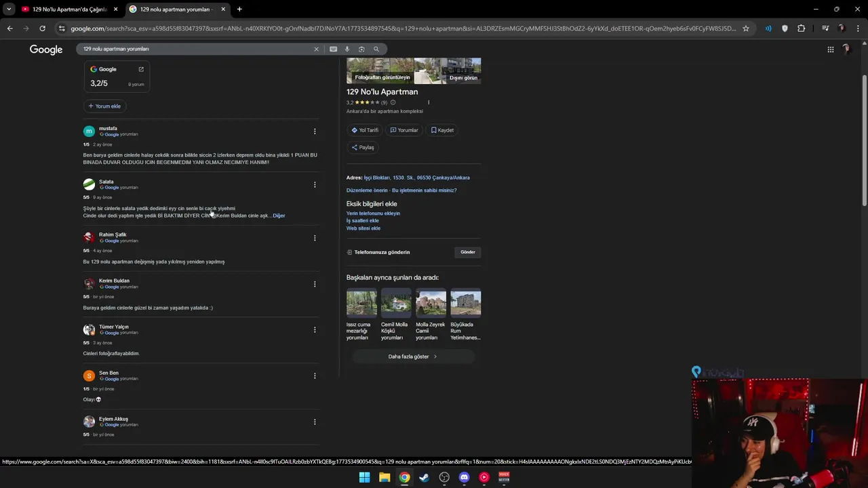Reload the current page

point(42,28)
